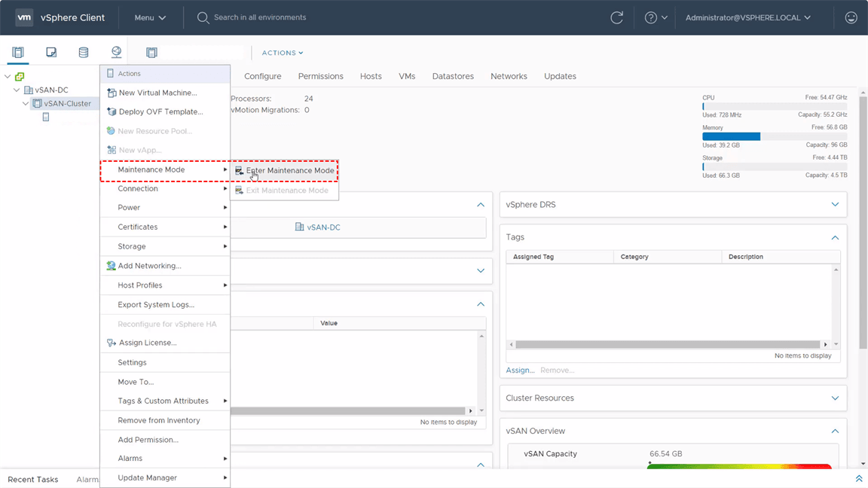Collapse the Tags panel

point(835,237)
